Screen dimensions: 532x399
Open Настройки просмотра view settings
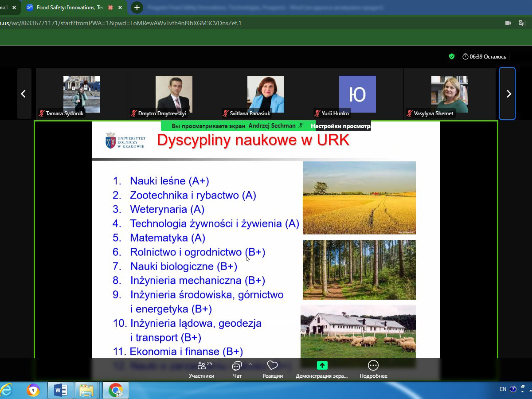point(340,126)
